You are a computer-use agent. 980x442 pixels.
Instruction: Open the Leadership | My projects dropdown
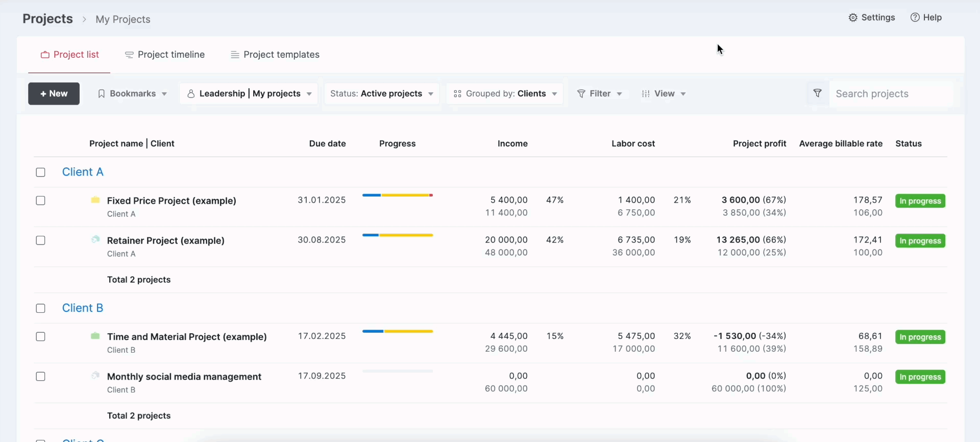pos(249,94)
